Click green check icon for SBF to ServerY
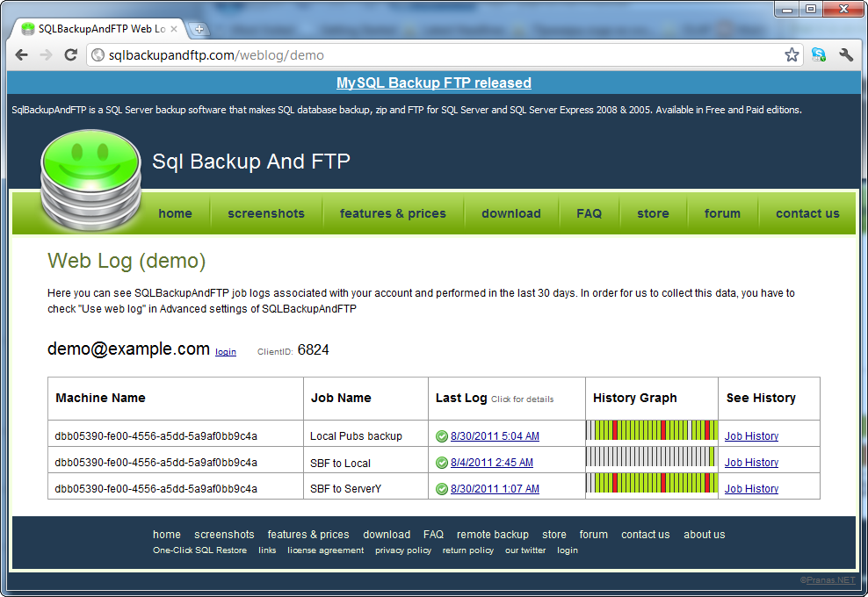 442,489
